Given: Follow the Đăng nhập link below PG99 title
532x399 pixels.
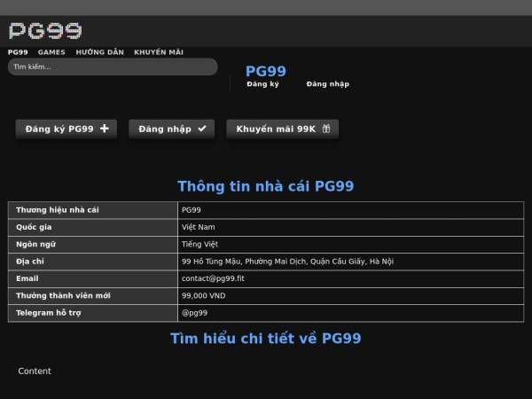Looking at the screenshot, I should [328, 84].
